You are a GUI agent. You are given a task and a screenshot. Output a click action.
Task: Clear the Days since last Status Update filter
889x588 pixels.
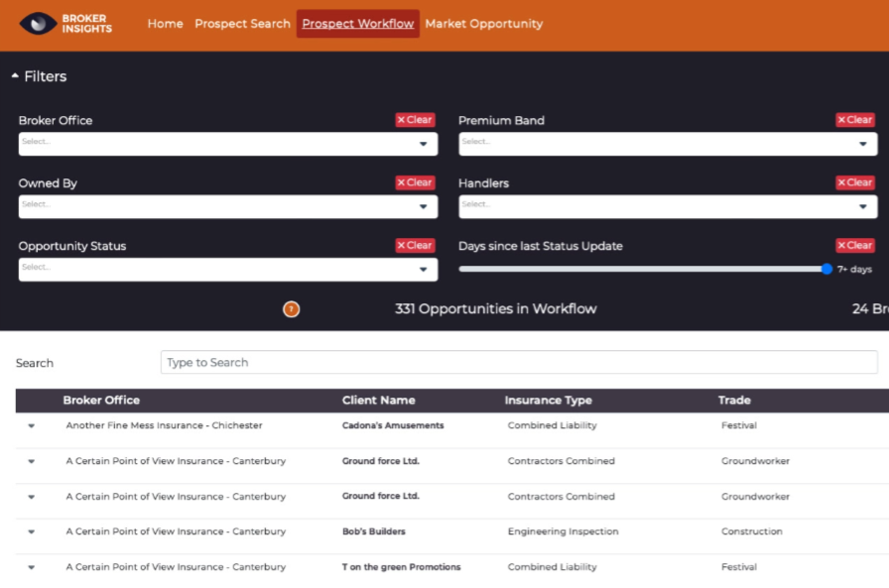click(x=855, y=245)
